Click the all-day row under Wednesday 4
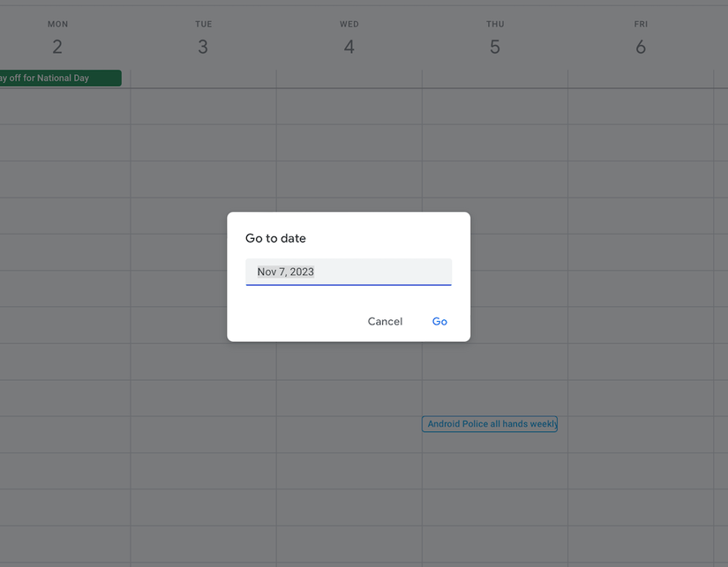This screenshot has width=728, height=567. click(x=349, y=78)
